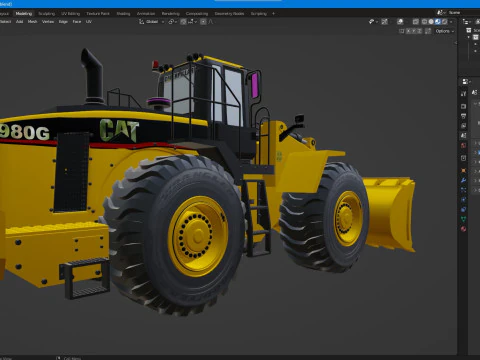480x360 pixels.
Task: Open the Vertex menu
Action: pyautogui.click(x=48, y=22)
